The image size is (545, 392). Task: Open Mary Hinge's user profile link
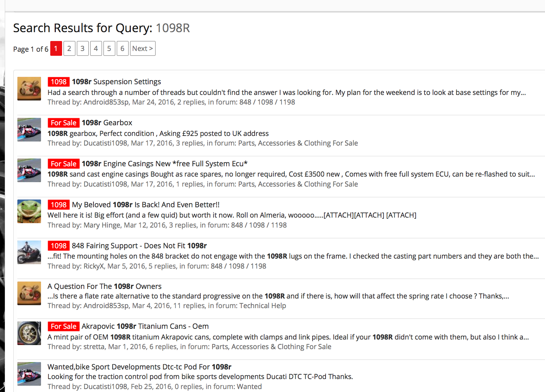(102, 225)
